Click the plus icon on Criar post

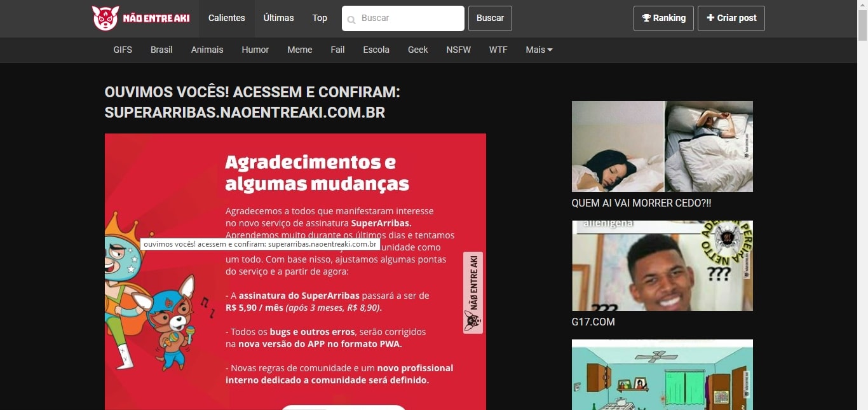710,18
